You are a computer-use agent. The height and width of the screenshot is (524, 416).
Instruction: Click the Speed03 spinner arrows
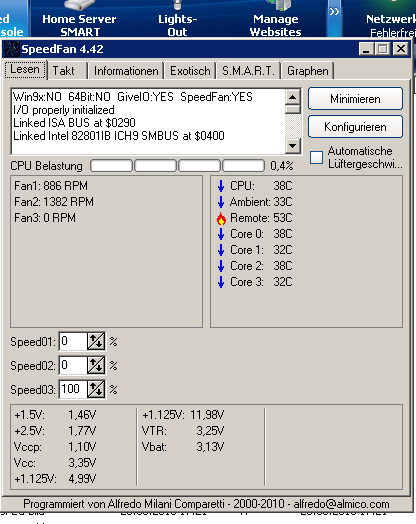click(96, 389)
